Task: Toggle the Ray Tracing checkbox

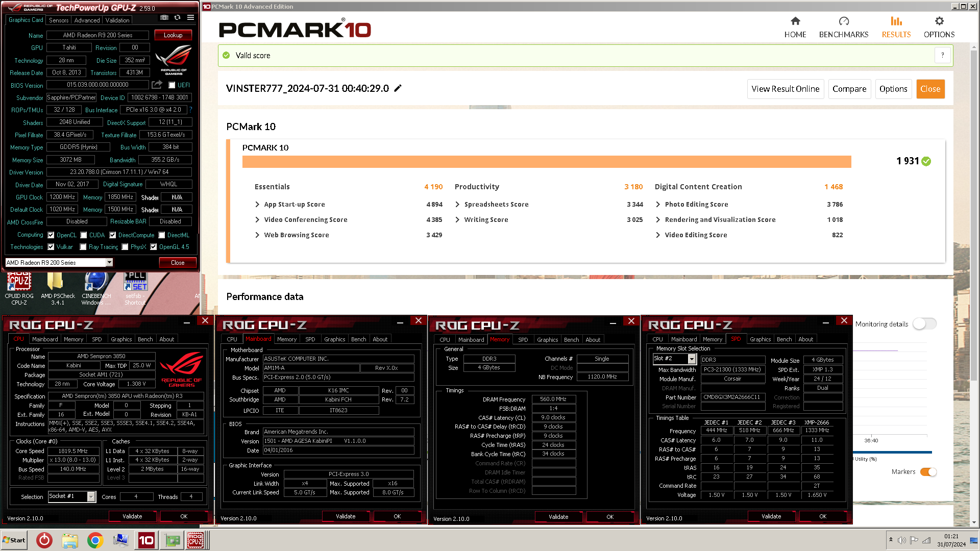Action: click(x=83, y=247)
